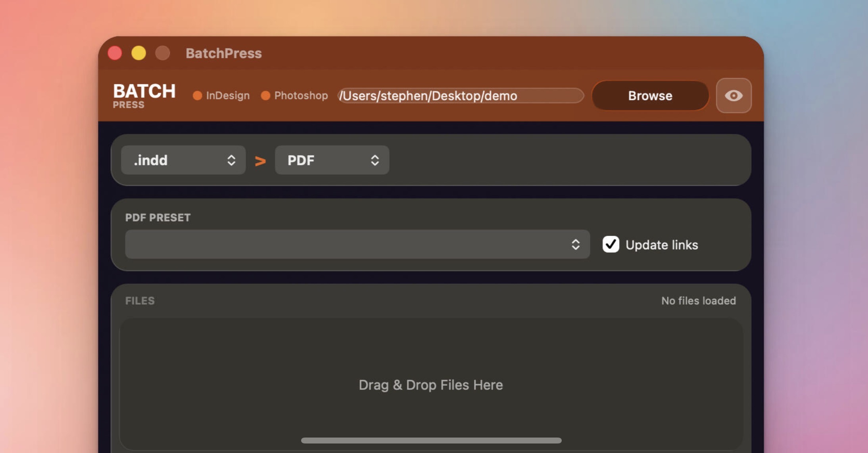Expand the PDF Preset dropdown

[357, 245]
